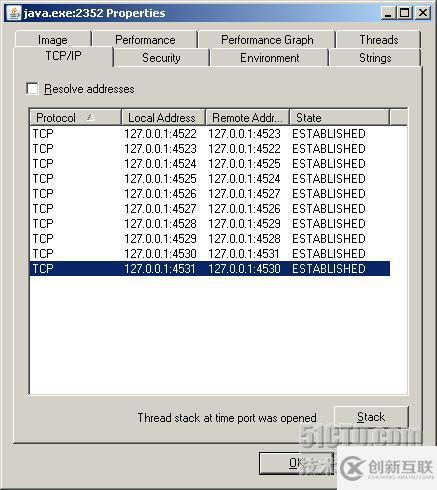Select the row with local address 127.0.0.1:4526
The width and height of the screenshot is (437, 490).
click(x=210, y=194)
